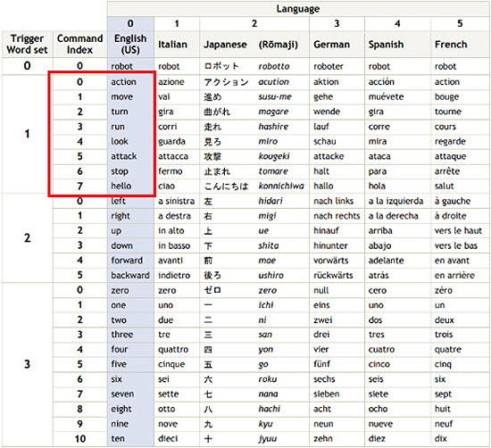This screenshot has width=491, height=448.
Task: Click the German word 'gehe'
Action: click(x=323, y=97)
